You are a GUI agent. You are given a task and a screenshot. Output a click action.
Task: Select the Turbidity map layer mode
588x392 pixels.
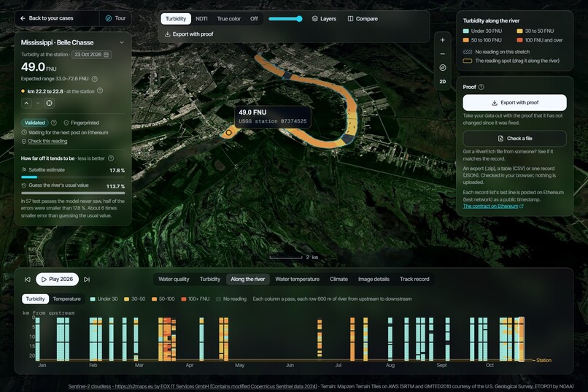[x=176, y=19]
